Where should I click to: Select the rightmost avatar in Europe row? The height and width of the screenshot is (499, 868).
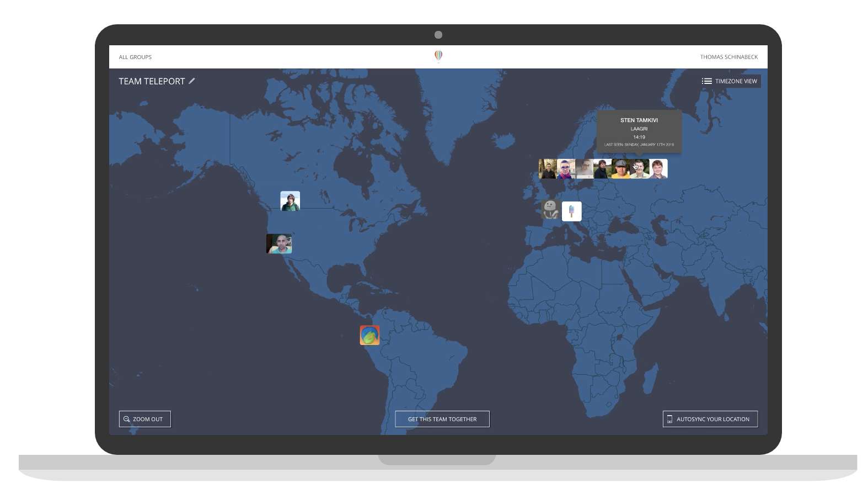[658, 169]
